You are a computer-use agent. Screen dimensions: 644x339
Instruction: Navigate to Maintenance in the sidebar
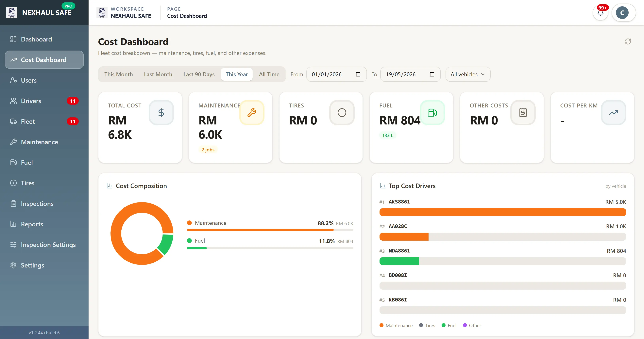[x=44, y=142]
